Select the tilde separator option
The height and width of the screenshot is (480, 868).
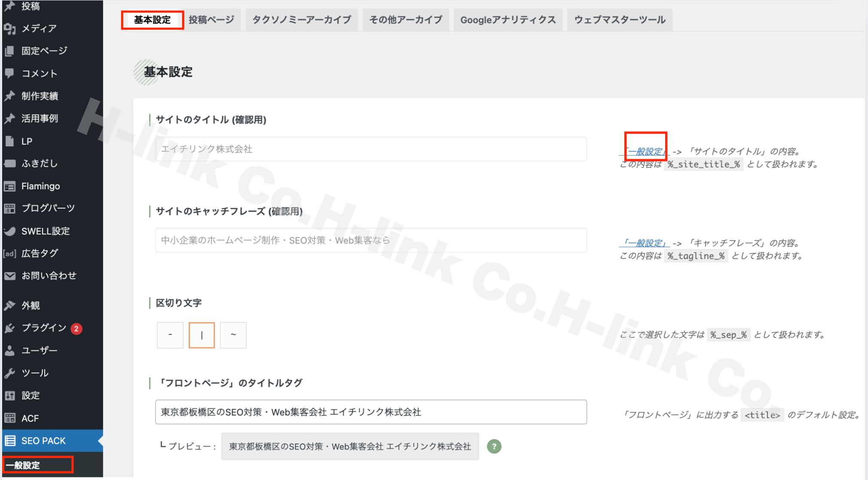tap(233, 335)
